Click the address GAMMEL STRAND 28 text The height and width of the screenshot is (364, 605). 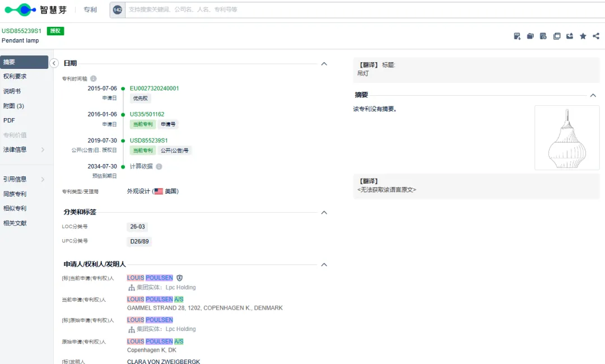coord(205,308)
